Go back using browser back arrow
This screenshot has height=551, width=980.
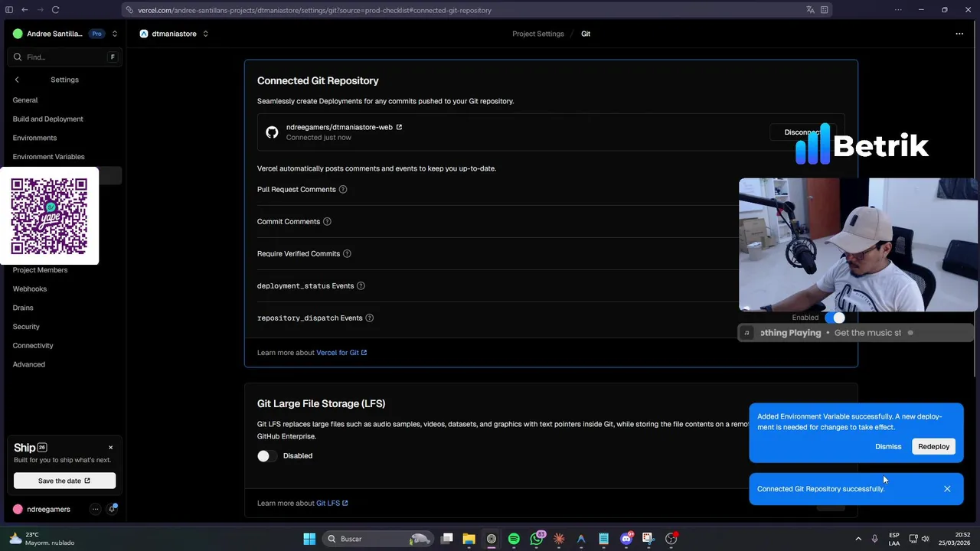[24, 10]
